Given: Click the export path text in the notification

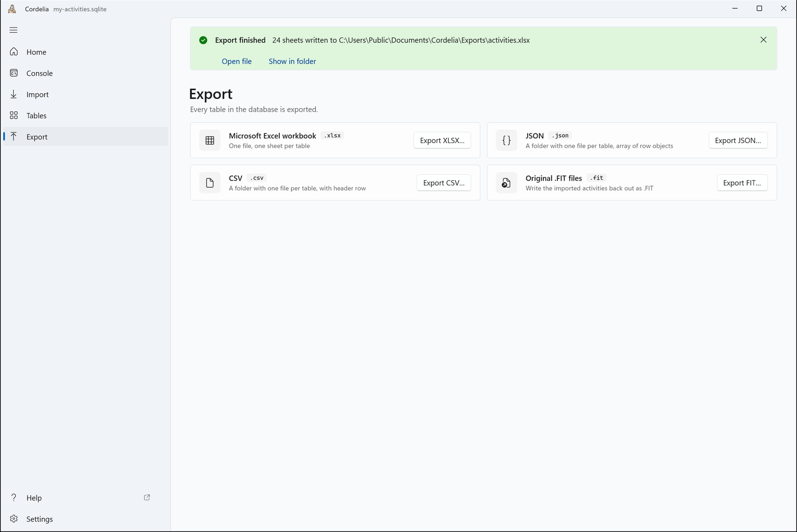Looking at the screenshot, I should (x=401, y=40).
